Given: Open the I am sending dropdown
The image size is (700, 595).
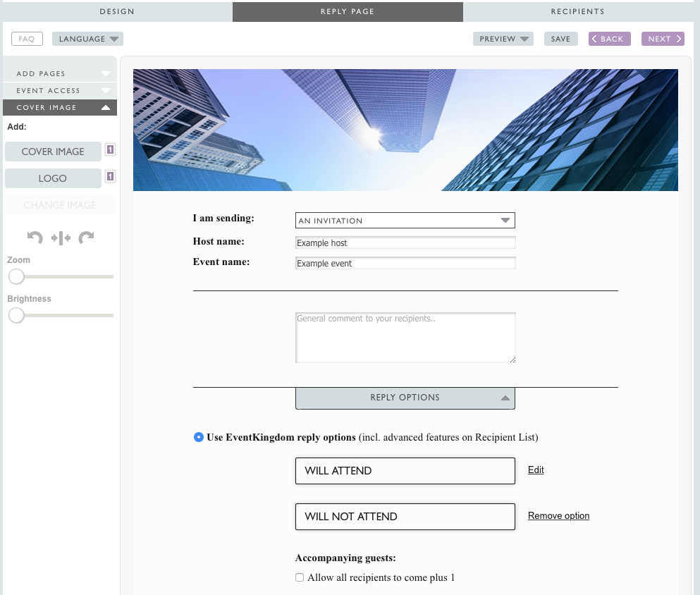Looking at the screenshot, I should click(x=405, y=221).
